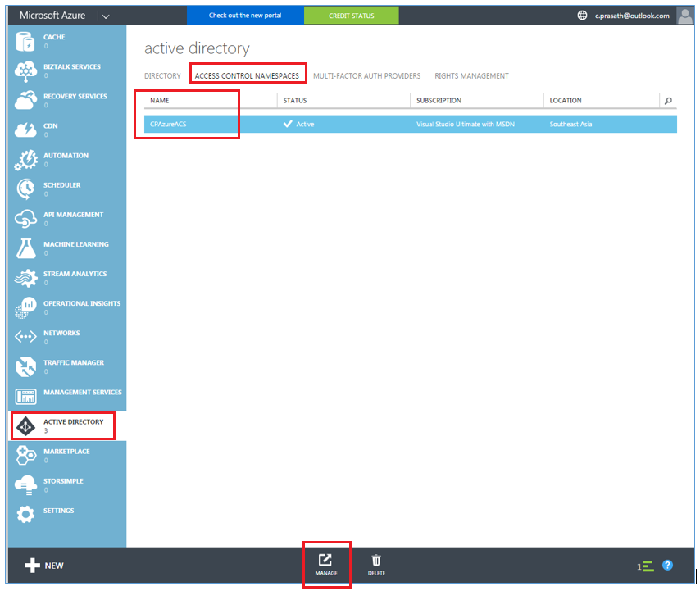The height and width of the screenshot is (591, 700).
Task: Open the Machine Learning flask icon
Action: tap(25, 248)
